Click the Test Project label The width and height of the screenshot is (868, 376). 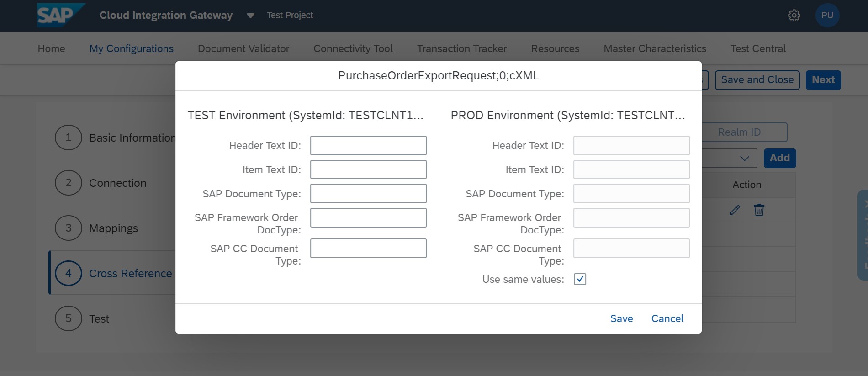point(290,16)
